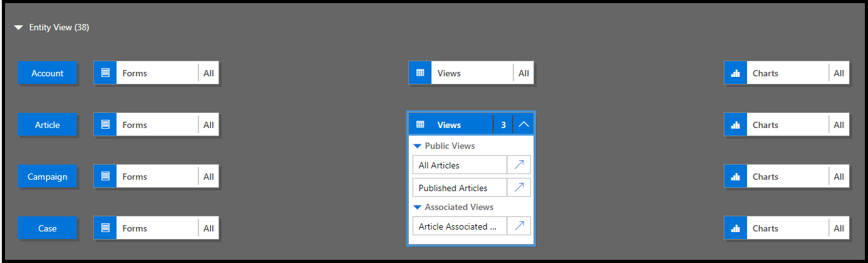The width and height of the screenshot is (868, 263).
Task: Click the Charts bar icon in Account row
Action: pyautogui.click(x=735, y=73)
